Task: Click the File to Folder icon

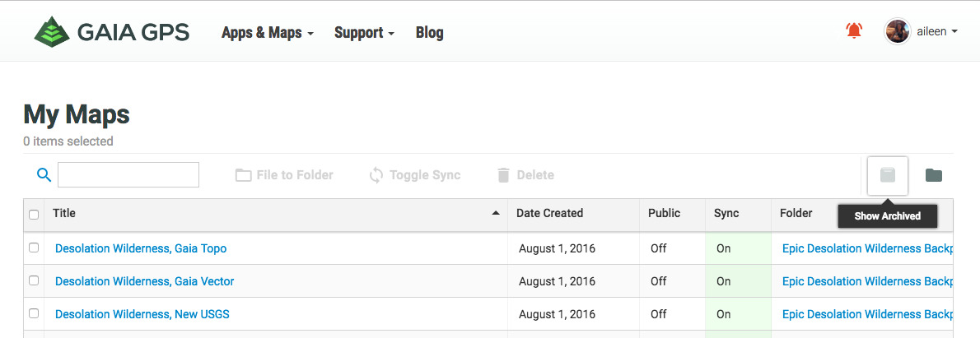Action: [243, 175]
